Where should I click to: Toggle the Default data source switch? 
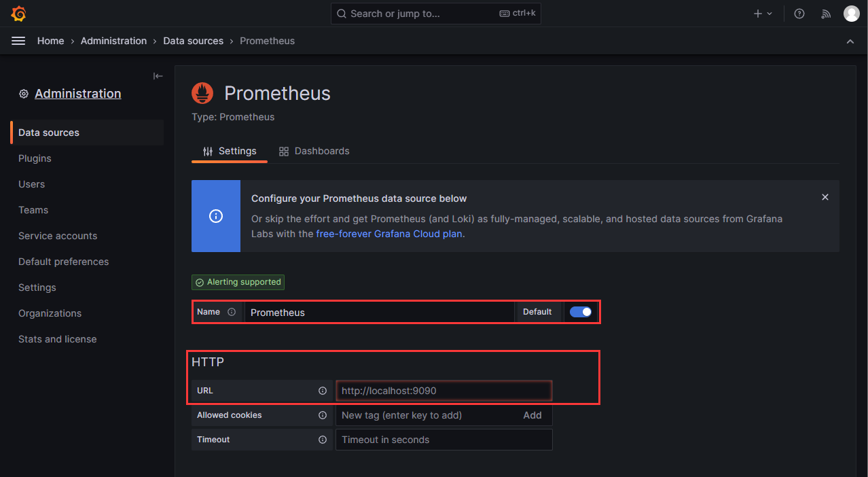(581, 312)
